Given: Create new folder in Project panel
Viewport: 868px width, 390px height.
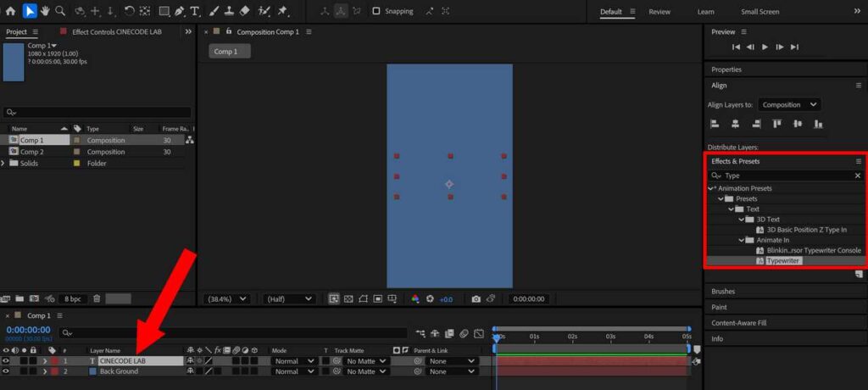Looking at the screenshot, I should click(20, 298).
